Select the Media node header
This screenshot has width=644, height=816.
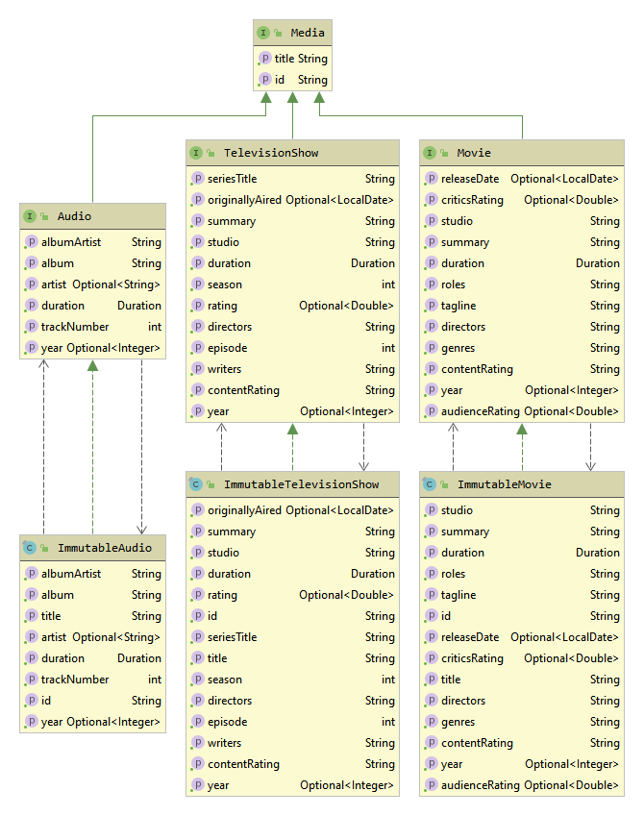coord(308,33)
